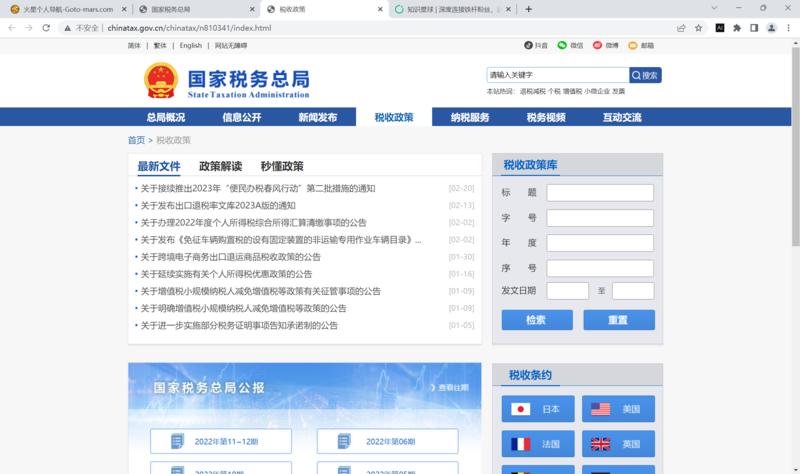Click the State Taxation Administration emblem logo
This screenshot has height=474, width=800.
point(161,80)
